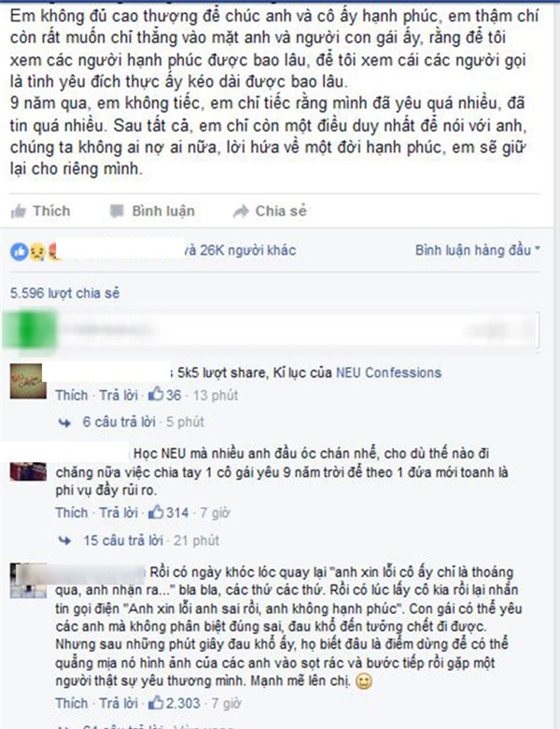Open the 26K người khác reactions list

247,250
